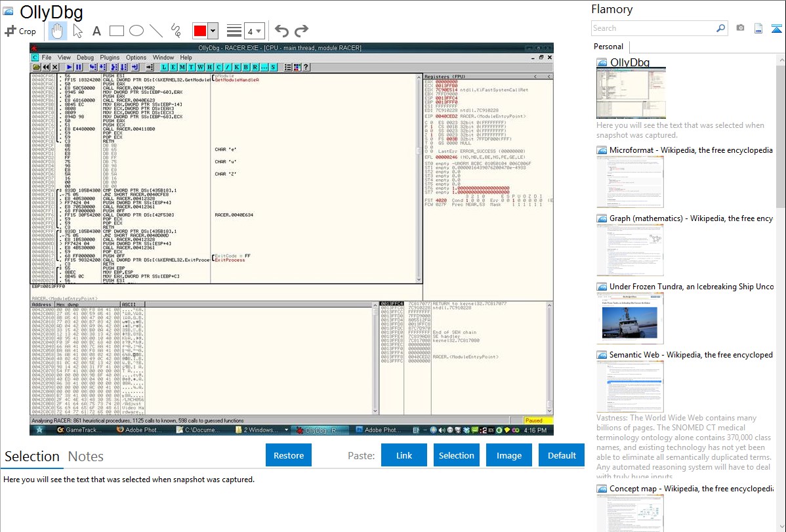This screenshot has width=786, height=532.
Task: Click the OllyDbg B (breakpoints) button
Action: 245,67
